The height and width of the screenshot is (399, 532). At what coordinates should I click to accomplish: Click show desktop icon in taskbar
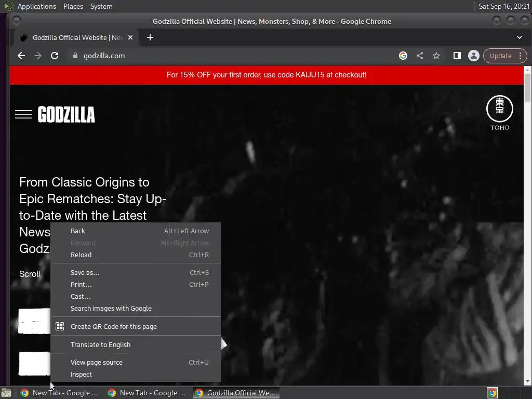6,393
